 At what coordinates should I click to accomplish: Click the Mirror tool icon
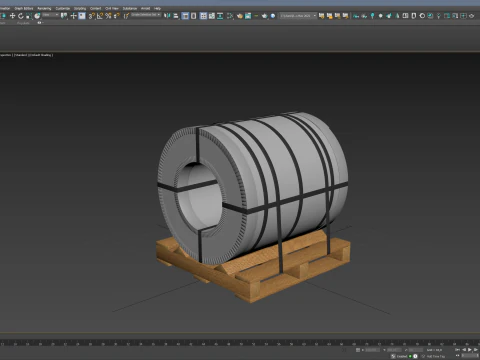click(167, 16)
